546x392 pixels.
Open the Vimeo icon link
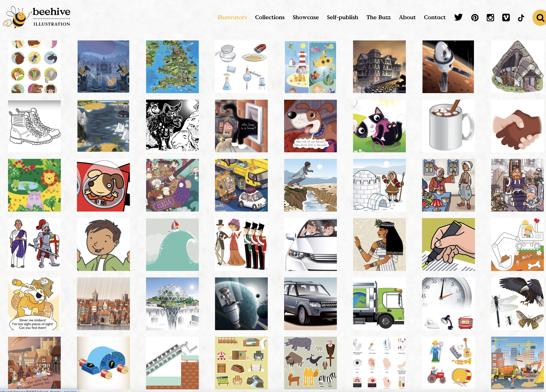pos(506,17)
